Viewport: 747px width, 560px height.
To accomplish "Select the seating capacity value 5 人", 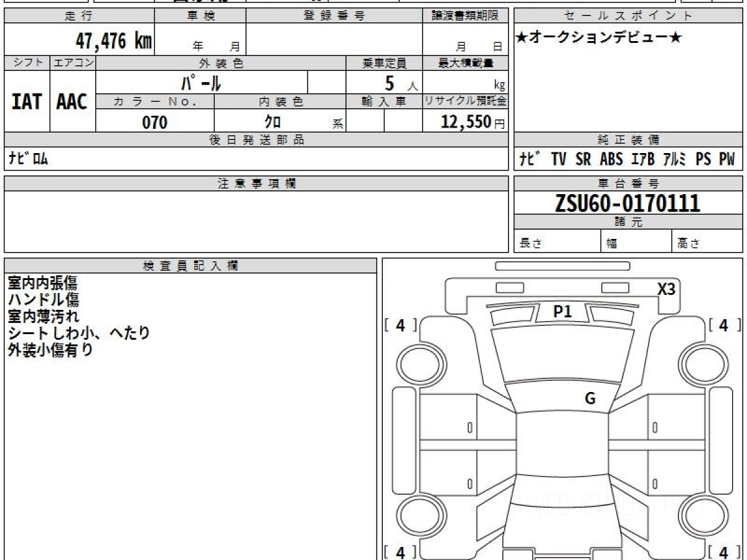I will point(402,83).
